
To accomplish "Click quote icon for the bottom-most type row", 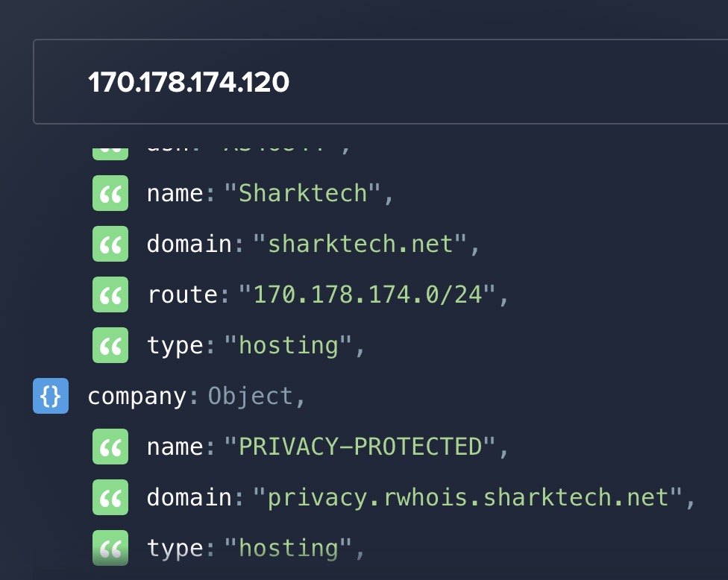I will [x=110, y=549].
